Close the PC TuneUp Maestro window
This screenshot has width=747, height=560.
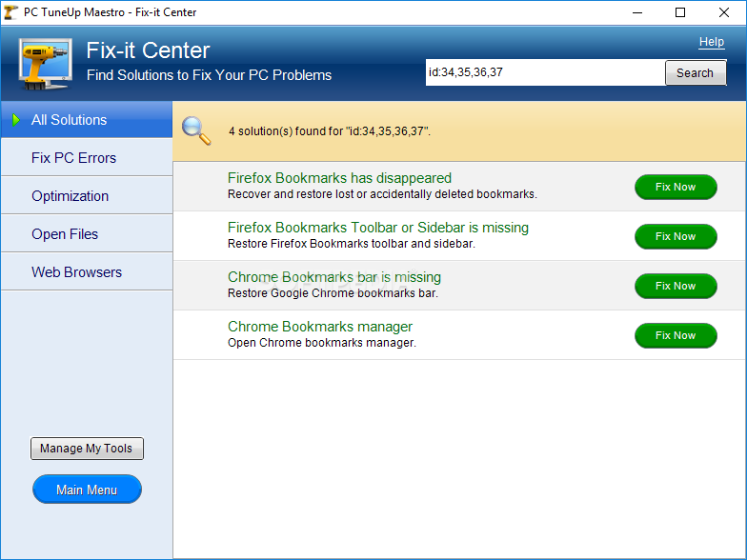pos(724,12)
